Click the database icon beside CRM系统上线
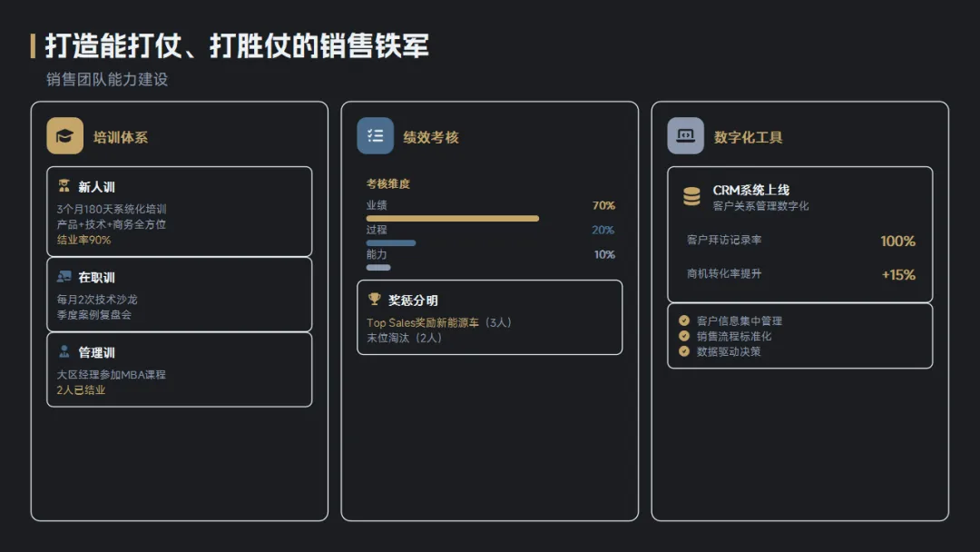Screen dimensions: 980x552 (x=691, y=196)
